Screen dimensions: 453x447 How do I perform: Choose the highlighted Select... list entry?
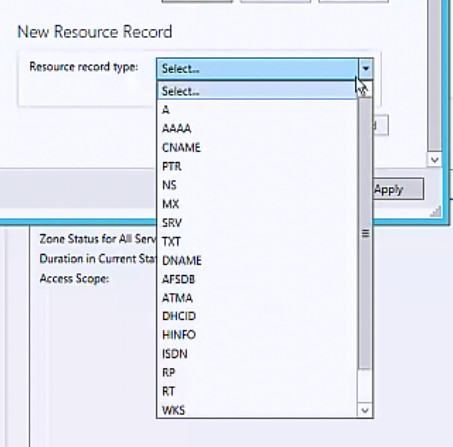coord(257,91)
